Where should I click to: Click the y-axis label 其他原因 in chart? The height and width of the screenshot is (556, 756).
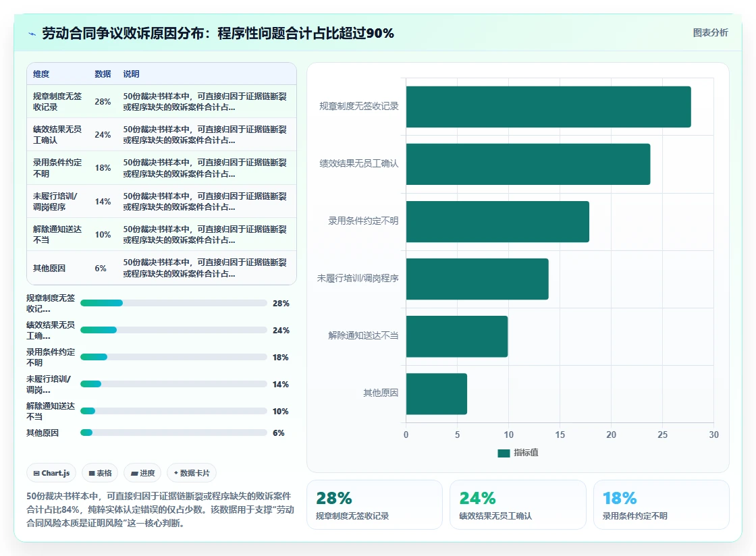coord(381,393)
